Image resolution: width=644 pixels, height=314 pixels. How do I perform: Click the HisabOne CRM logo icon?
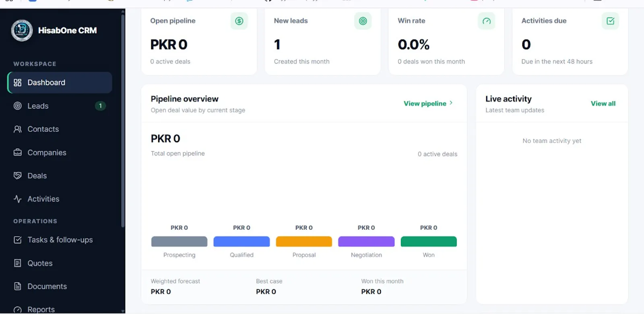[22, 30]
